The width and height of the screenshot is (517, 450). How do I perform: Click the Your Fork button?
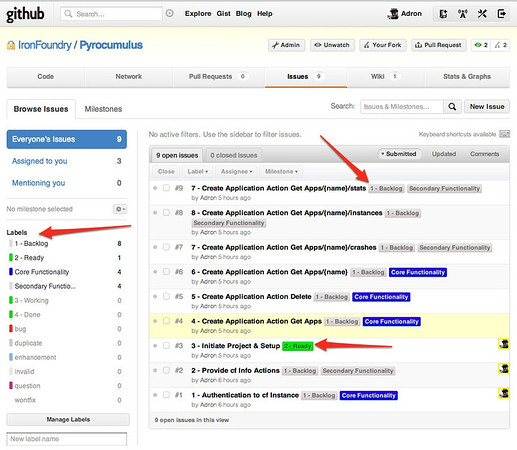pyautogui.click(x=383, y=45)
